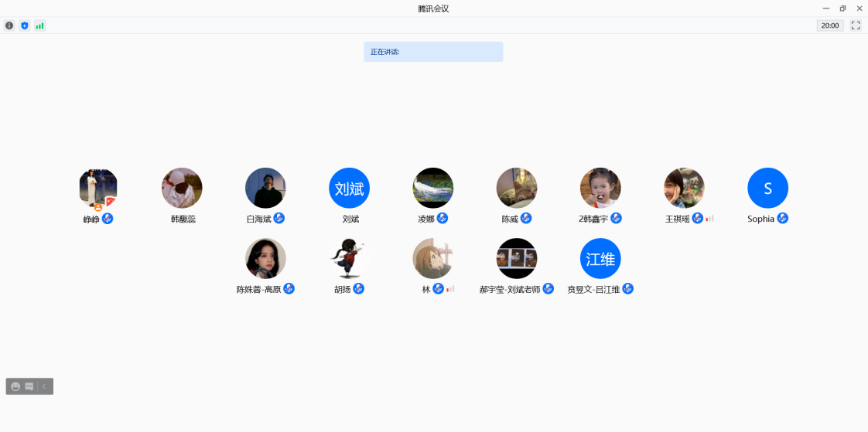
Task: Click the name label 郝宇莹-刘斌老师
Action: (509, 290)
